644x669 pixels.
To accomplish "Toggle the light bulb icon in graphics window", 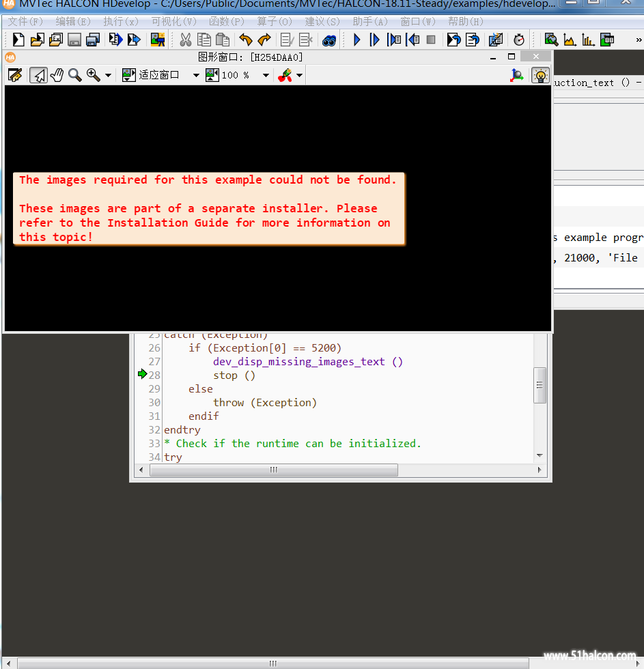I will tap(540, 75).
